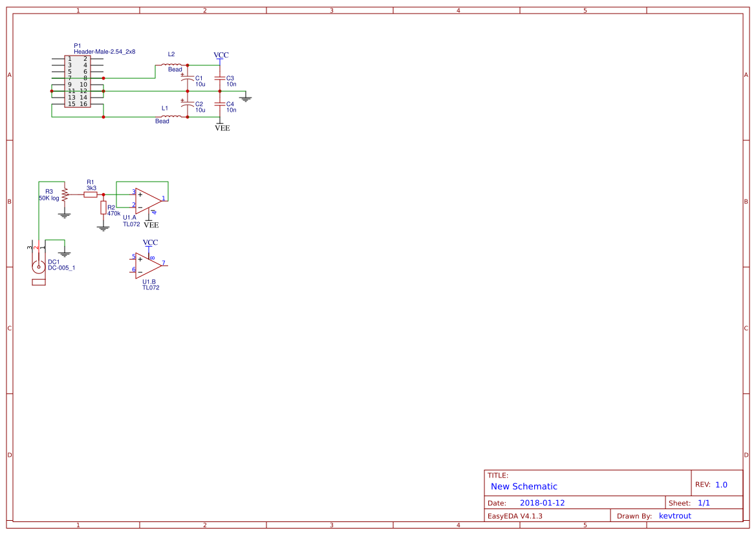756x535 pixels.
Task: Select ferrite bead L2
Action: tap(170, 63)
